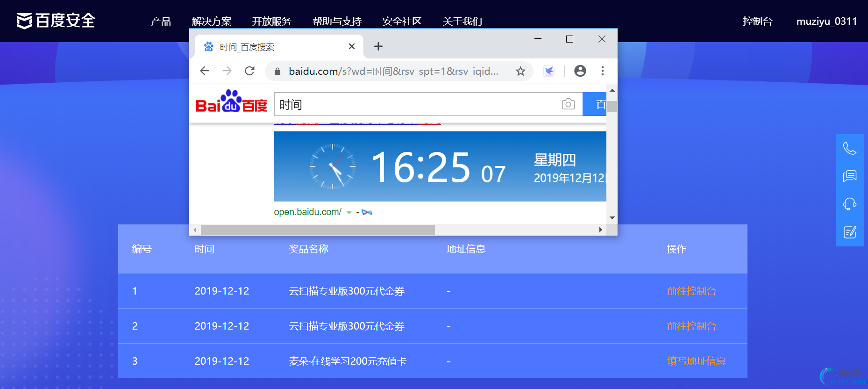Open the headset support sidebar icon
868x389 pixels.
850,204
